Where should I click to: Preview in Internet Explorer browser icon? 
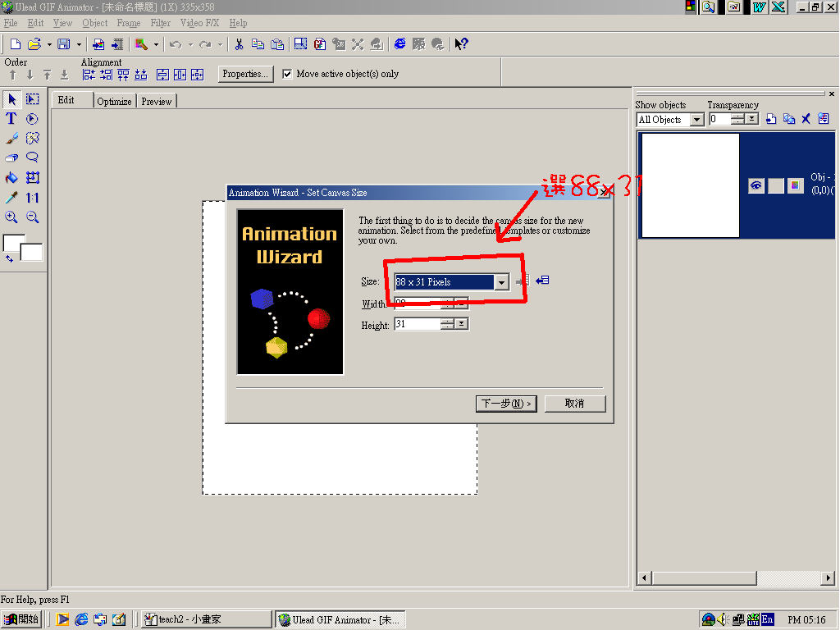(399, 44)
